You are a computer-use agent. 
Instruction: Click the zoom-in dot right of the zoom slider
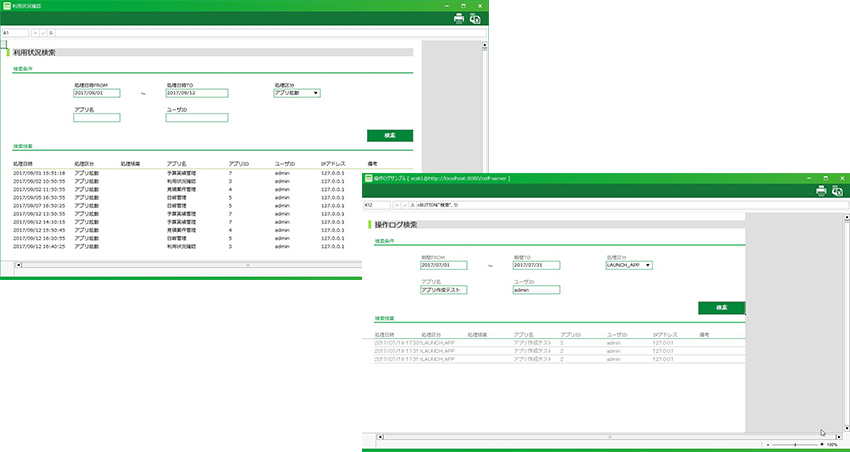pos(822,444)
